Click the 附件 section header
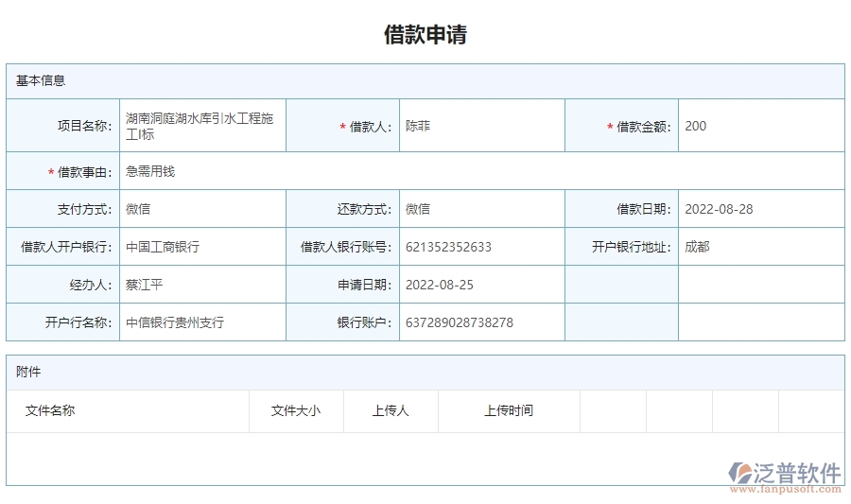This screenshot has height=504, width=851. (28, 372)
